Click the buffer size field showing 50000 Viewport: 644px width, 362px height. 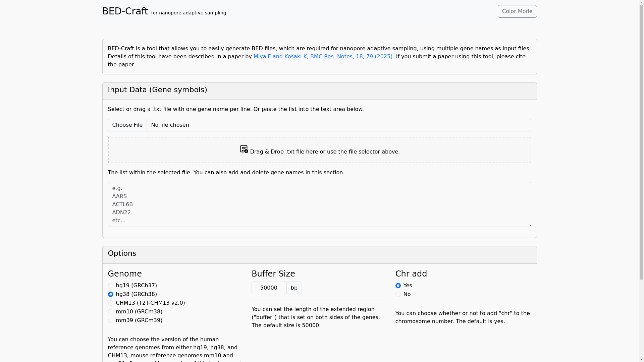tap(269, 288)
